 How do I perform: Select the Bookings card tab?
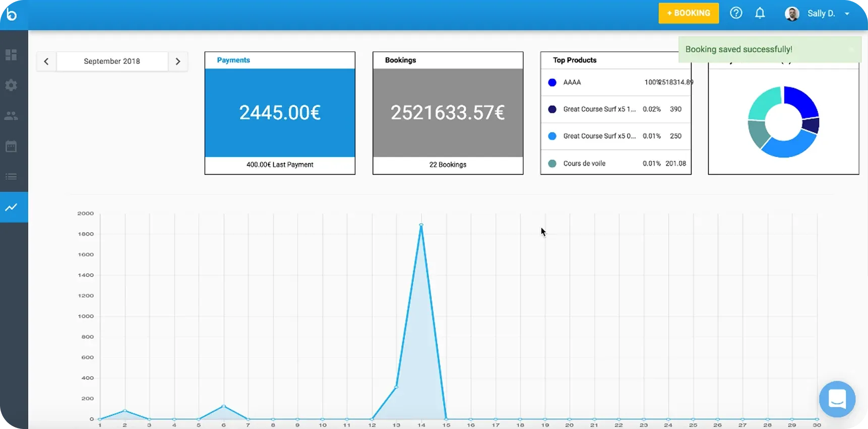click(400, 60)
